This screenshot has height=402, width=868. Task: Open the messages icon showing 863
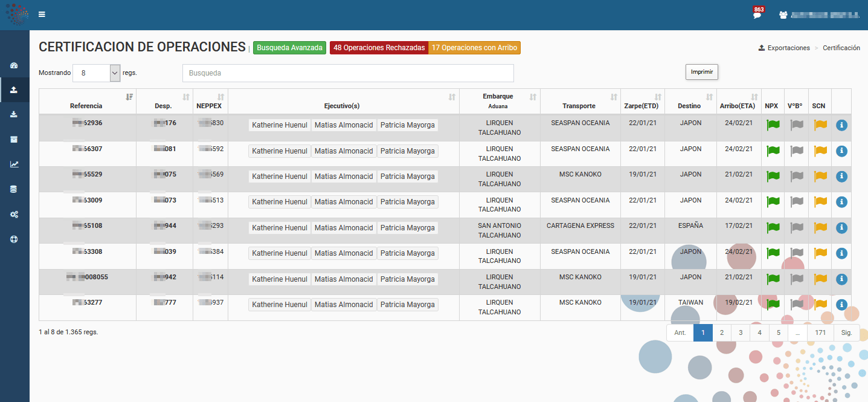pos(757,15)
